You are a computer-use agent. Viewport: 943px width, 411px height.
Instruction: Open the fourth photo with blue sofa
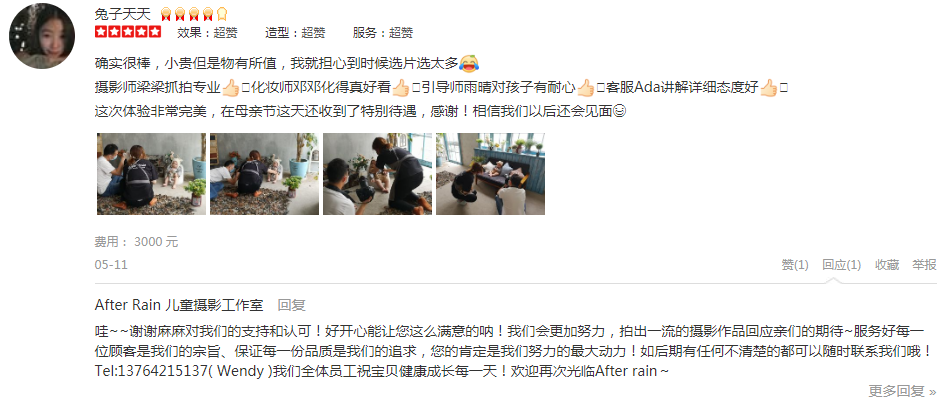click(x=490, y=174)
